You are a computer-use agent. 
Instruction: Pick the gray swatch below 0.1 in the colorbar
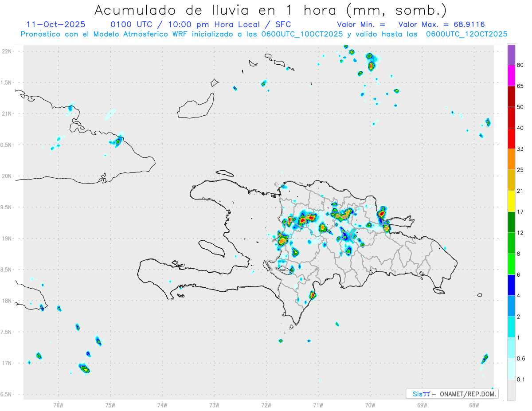click(511, 390)
